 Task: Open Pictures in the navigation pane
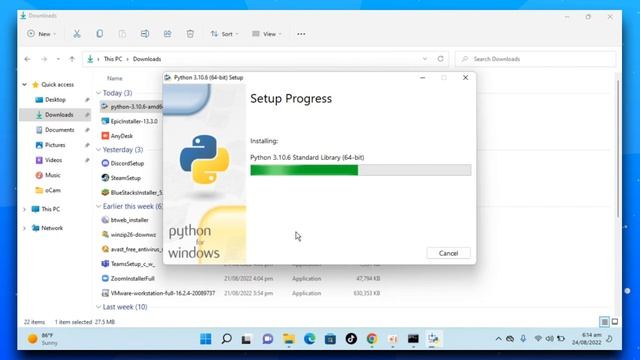click(x=55, y=145)
